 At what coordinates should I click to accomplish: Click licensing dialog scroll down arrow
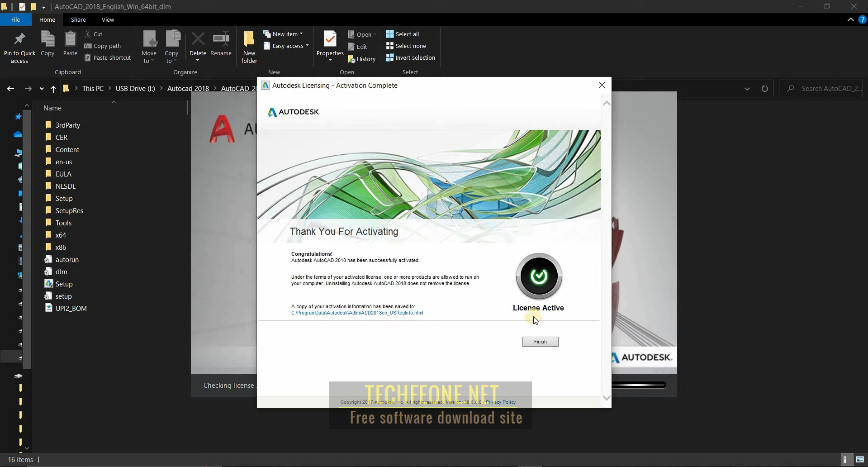(x=607, y=398)
